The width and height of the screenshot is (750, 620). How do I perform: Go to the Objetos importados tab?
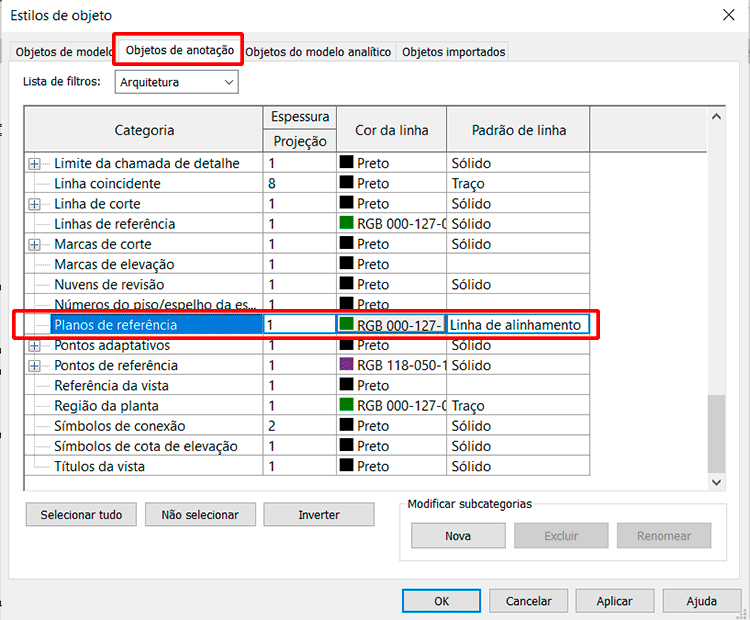(453, 52)
